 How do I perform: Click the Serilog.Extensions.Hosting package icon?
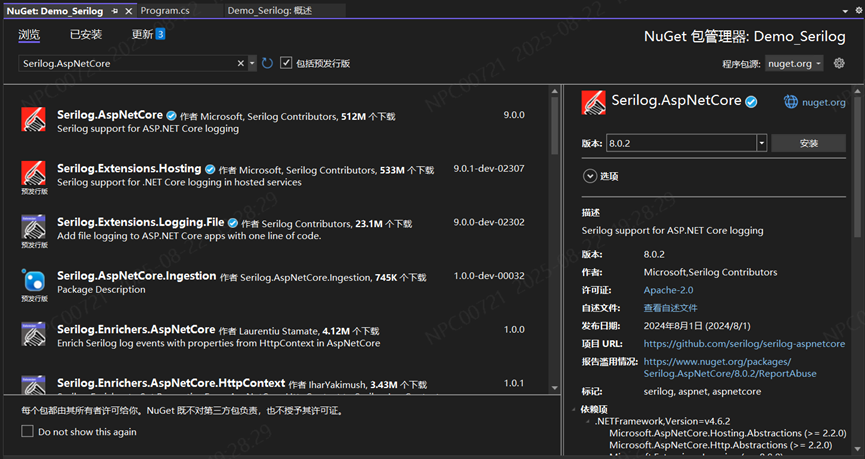pyautogui.click(x=33, y=173)
